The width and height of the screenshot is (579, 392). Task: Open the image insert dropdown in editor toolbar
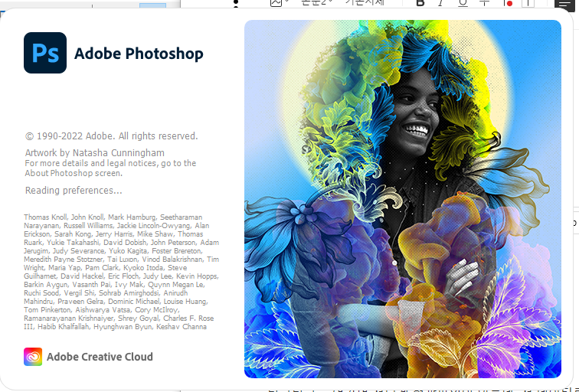[279, 3]
